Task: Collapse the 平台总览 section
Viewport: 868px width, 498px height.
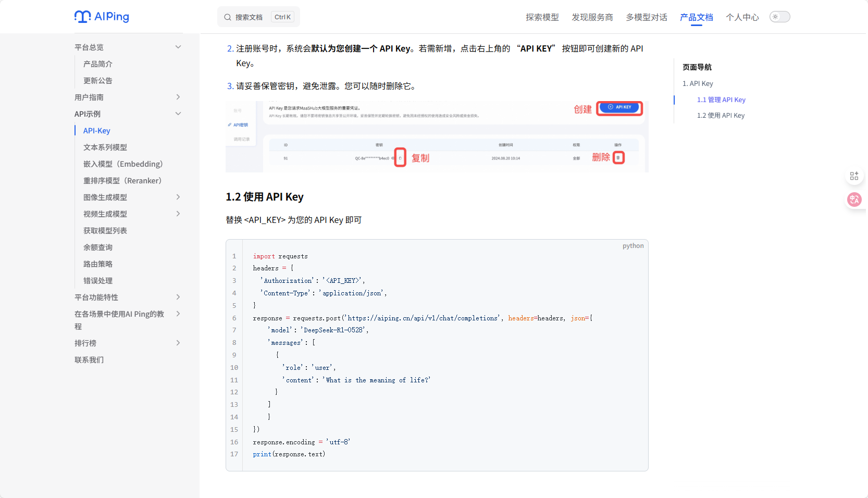Action: click(x=178, y=47)
